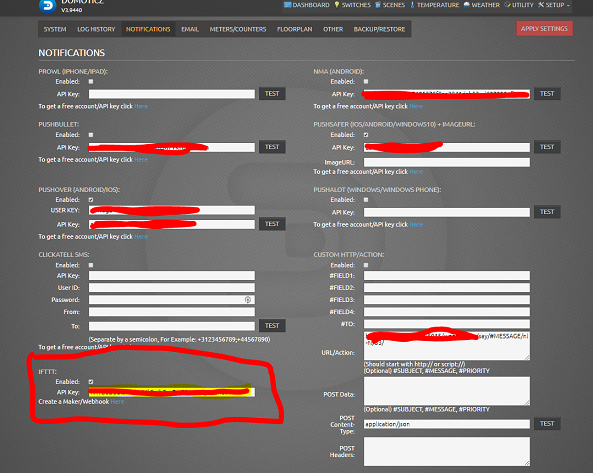This screenshot has width=593, height=473.
Task: Click the Domoticz logo icon
Action: coord(47,6)
